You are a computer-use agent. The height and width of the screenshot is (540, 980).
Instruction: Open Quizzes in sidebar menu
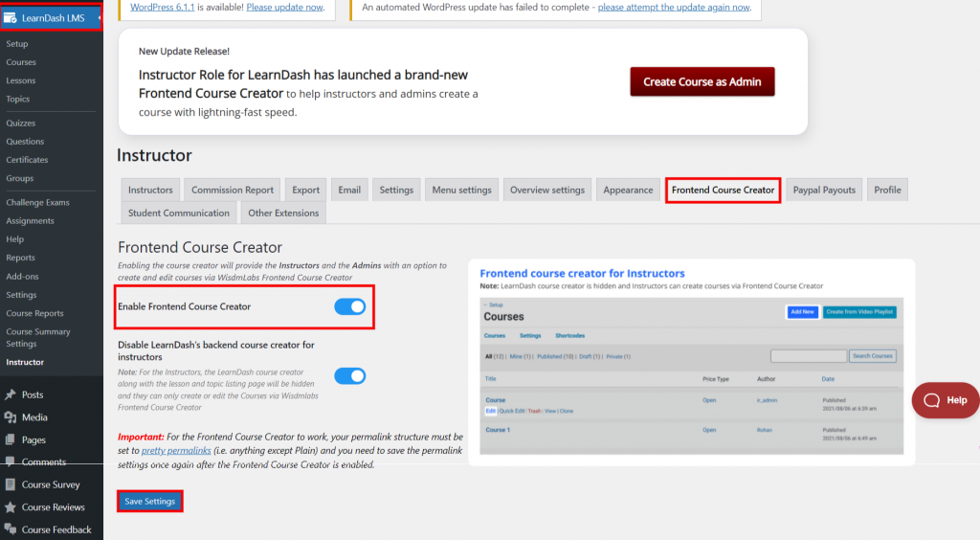[x=21, y=124]
